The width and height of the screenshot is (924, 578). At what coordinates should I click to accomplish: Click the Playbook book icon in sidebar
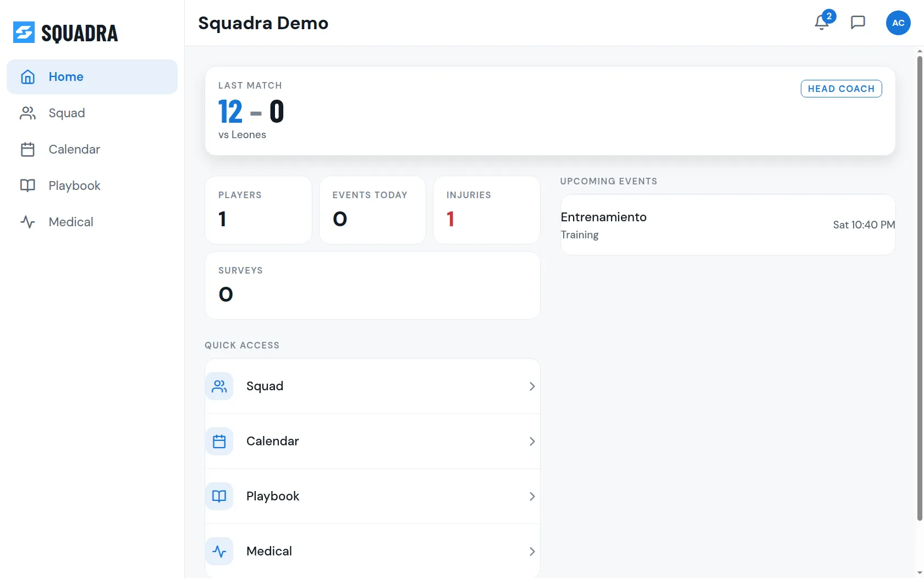28,186
